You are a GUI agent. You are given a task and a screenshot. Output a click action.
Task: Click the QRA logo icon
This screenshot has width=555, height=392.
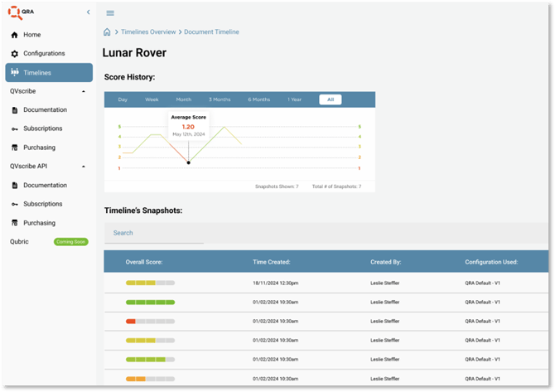(x=17, y=12)
